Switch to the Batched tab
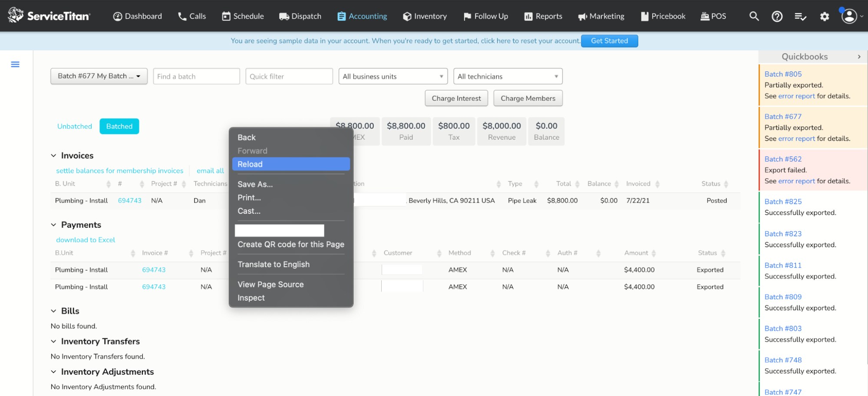Viewport: 868px width, 396px height. tap(119, 126)
